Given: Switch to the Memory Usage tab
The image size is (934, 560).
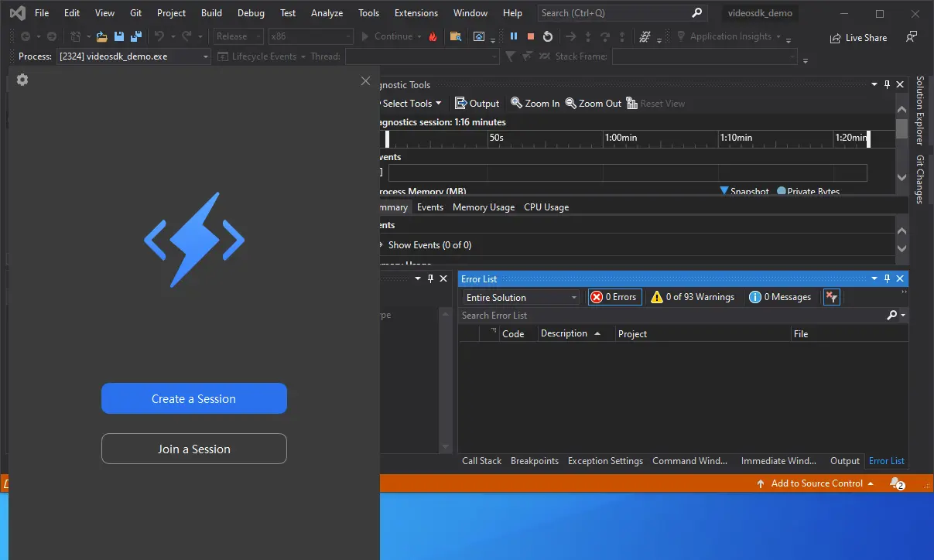Looking at the screenshot, I should point(484,207).
